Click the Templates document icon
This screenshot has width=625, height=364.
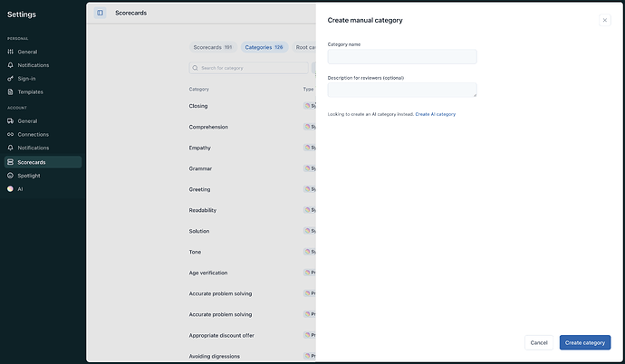pos(10,92)
